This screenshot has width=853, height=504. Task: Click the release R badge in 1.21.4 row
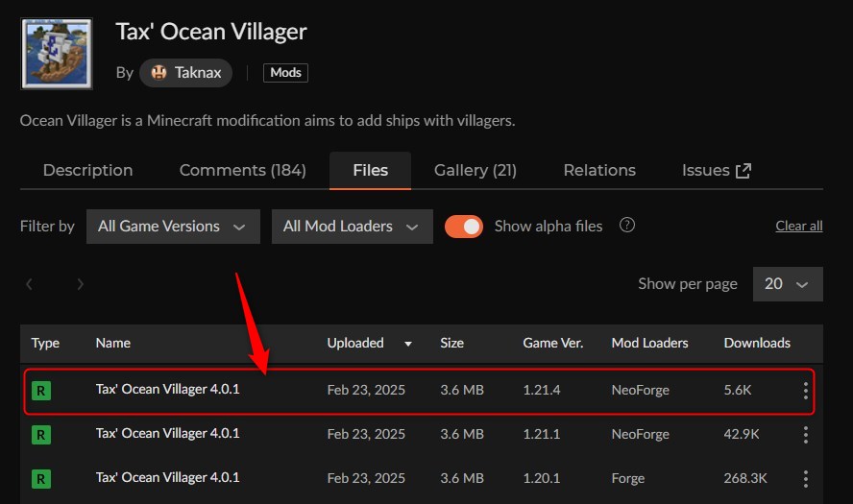pyautogui.click(x=40, y=391)
